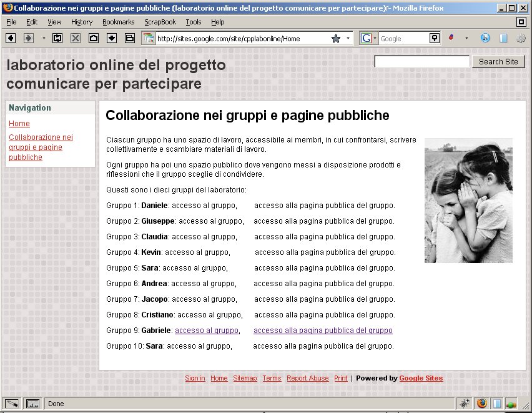Image resolution: width=532 pixels, height=413 pixels.
Task: Open the back/forward history dropdown arrow
Action: coord(44,38)
